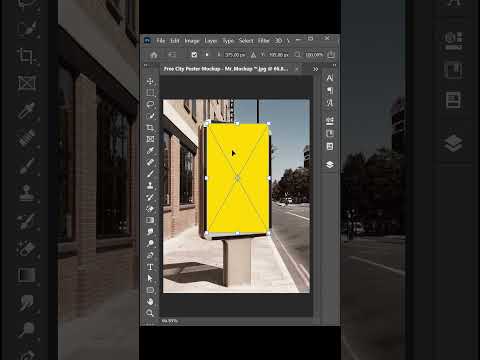Open the tool preset picker
The image size is (480, 360).
pos(172,55)
